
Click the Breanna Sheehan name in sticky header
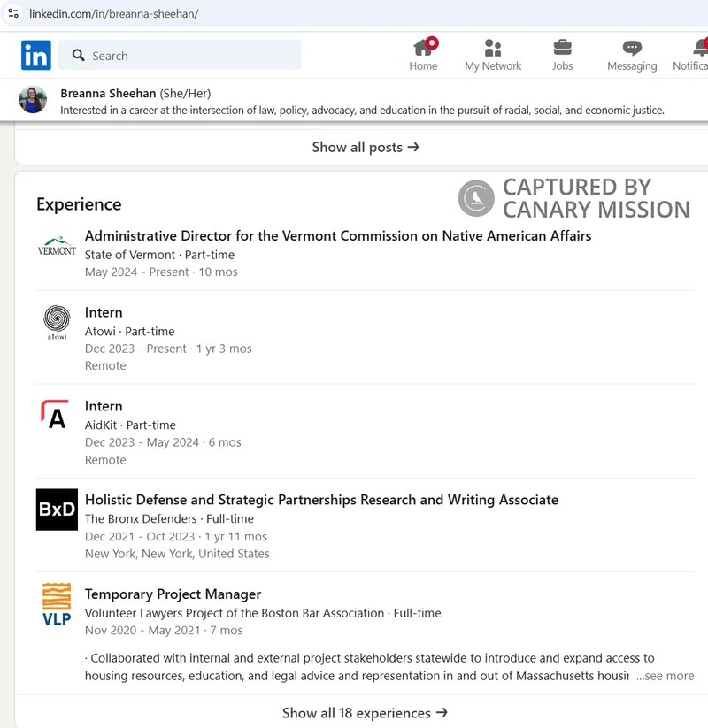tap(108, 93)
